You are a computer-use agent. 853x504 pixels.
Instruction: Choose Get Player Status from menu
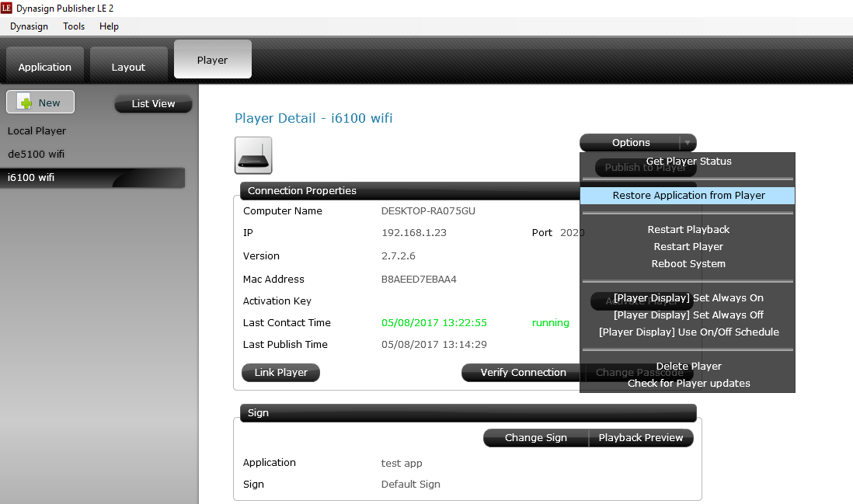click(x=688, y=161)
